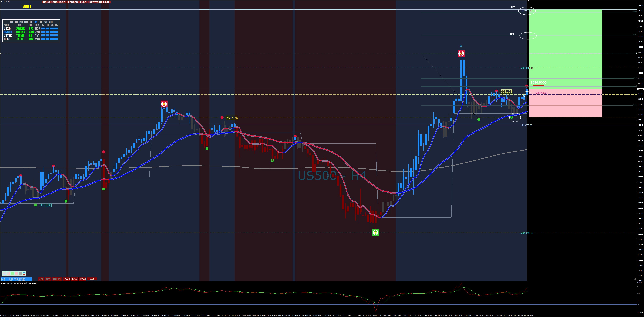Screen dimensions: 644x317
Task: Click the green dot marker beside 3301.08 label
Action: pos(36,205)
